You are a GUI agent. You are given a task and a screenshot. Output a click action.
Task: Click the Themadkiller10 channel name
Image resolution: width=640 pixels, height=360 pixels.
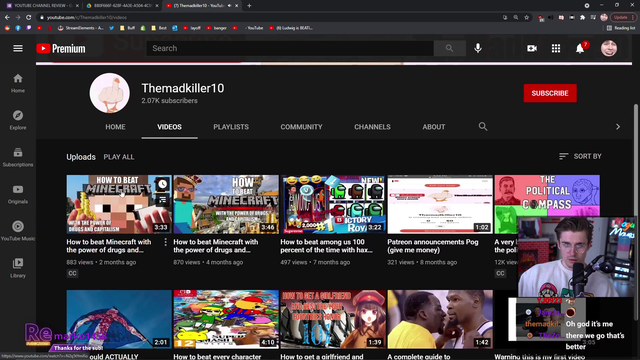(182, 88)
